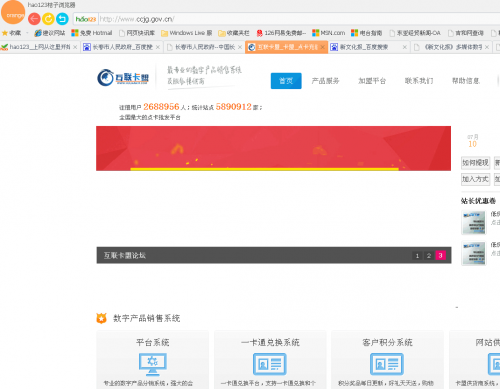Open the 126网易免费邮 bookmark
500x389 pixels.
281,33
